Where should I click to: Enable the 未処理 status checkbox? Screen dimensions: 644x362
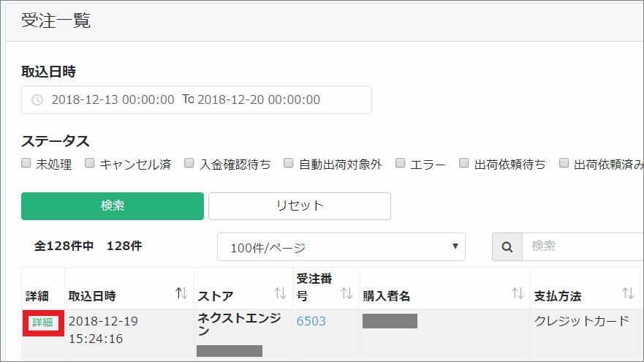tap(26, 164)
